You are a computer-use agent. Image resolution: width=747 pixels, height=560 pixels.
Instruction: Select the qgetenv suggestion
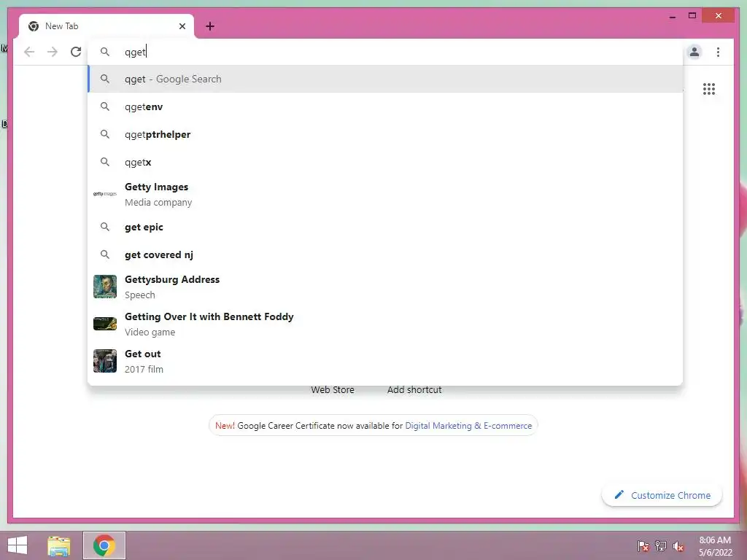[385, 106]
